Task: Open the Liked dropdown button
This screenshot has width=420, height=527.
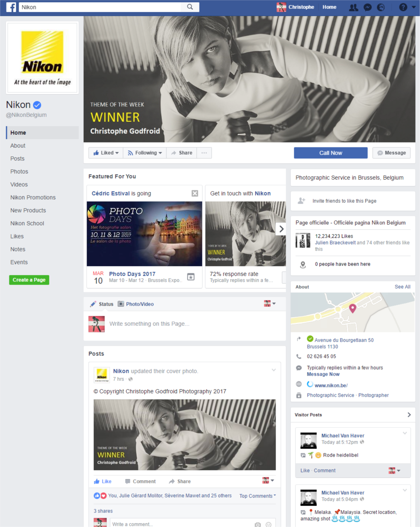Action: (106, 153)
